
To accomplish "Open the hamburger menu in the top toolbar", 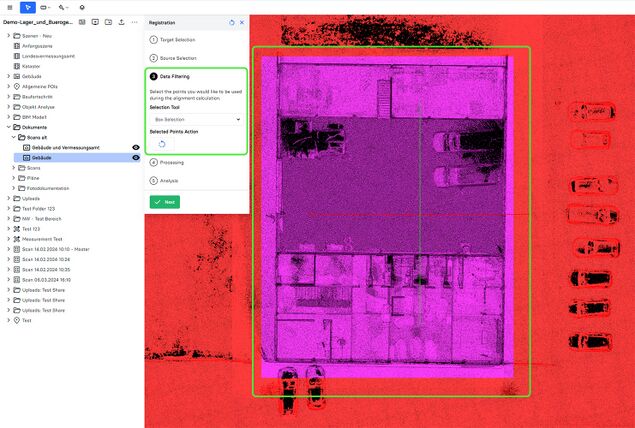I will coord(8,7).
